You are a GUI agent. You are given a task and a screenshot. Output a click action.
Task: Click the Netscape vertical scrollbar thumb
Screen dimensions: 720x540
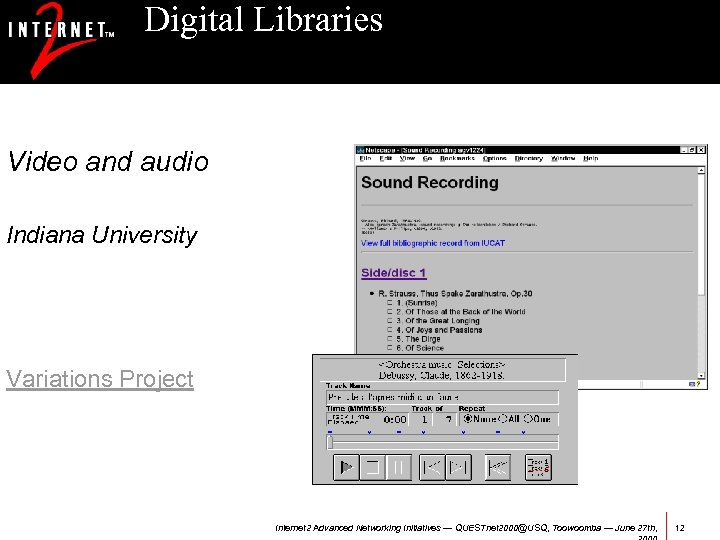701,234
